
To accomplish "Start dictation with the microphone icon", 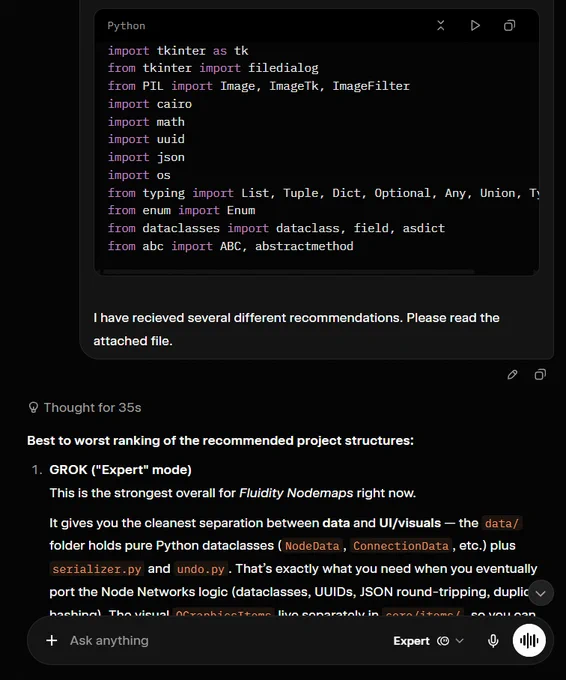I will pos(493,641).
